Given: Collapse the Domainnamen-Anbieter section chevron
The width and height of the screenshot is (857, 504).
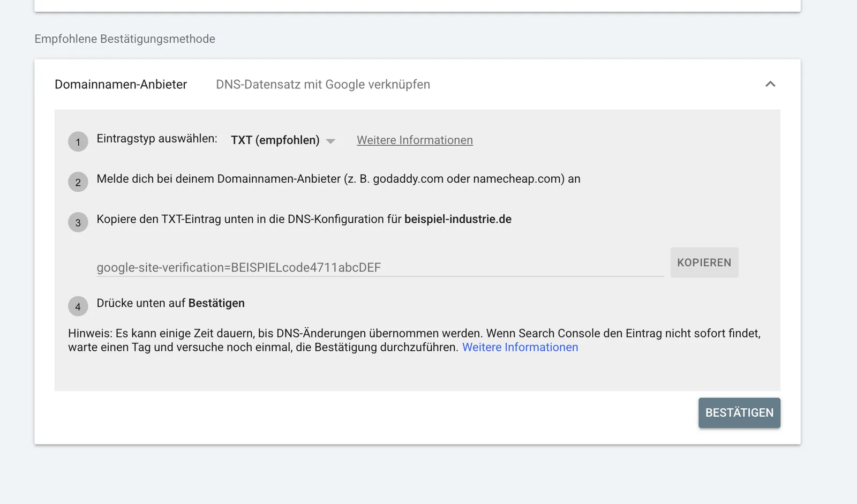Looking at the screenshot, I should (770, 84).
